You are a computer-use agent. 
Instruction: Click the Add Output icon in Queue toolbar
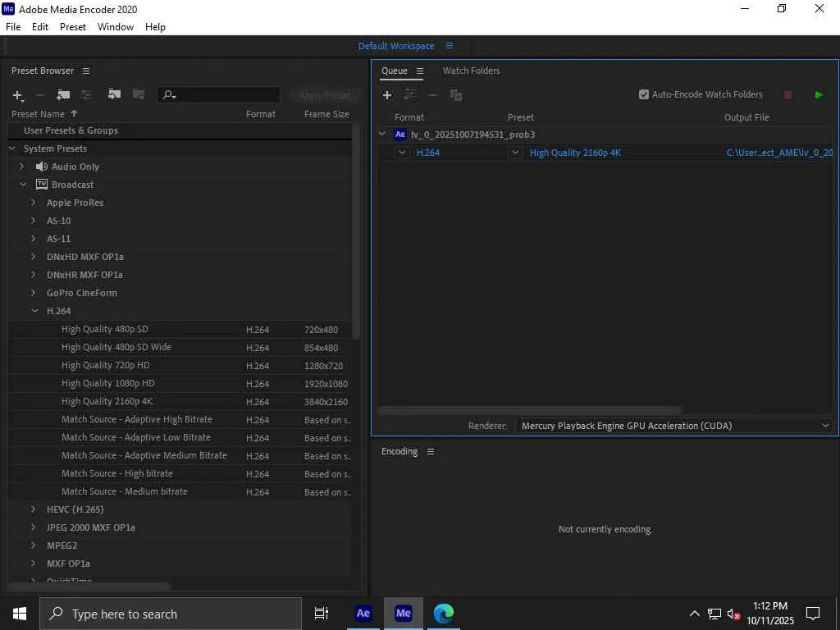[410, 95]
